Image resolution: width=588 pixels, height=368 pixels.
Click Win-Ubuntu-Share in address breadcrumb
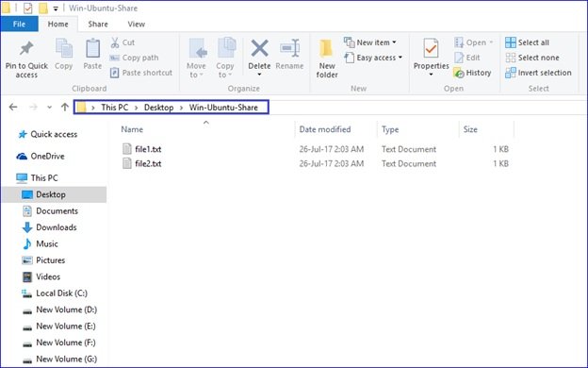[223, 108]
